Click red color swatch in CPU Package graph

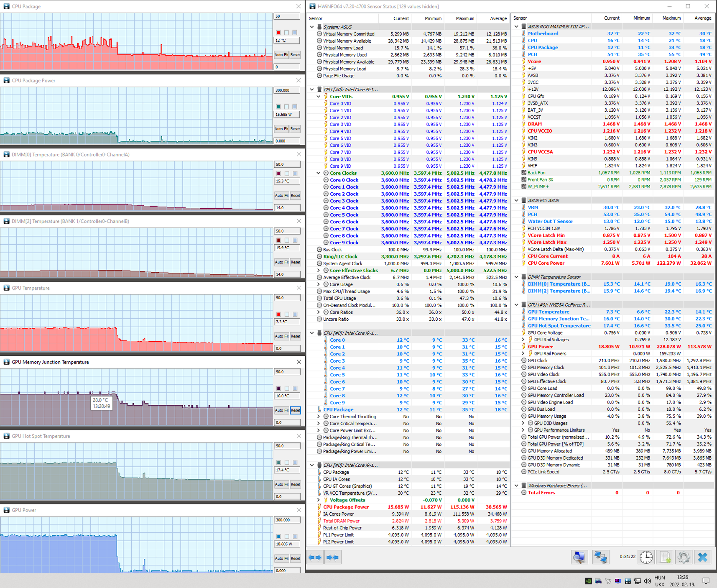pos(278,33)
